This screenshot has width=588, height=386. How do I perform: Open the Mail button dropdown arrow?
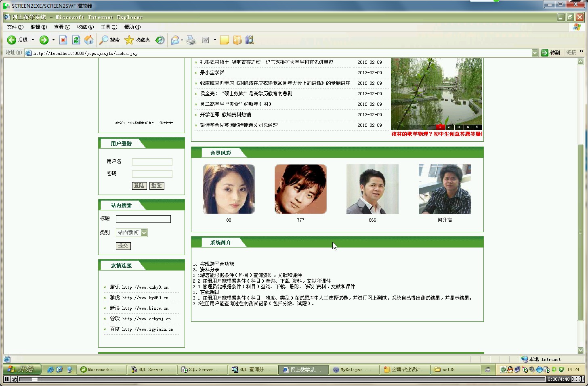click(182, 40)
